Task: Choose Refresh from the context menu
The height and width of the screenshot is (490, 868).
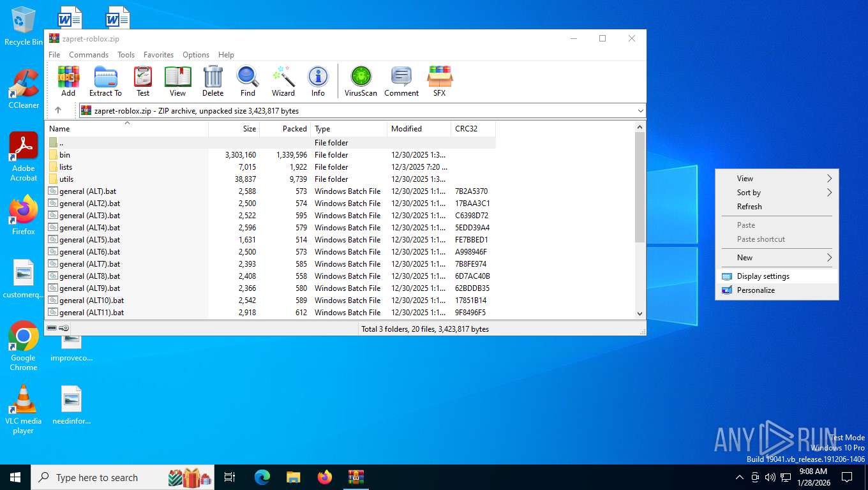Action: 777,207
